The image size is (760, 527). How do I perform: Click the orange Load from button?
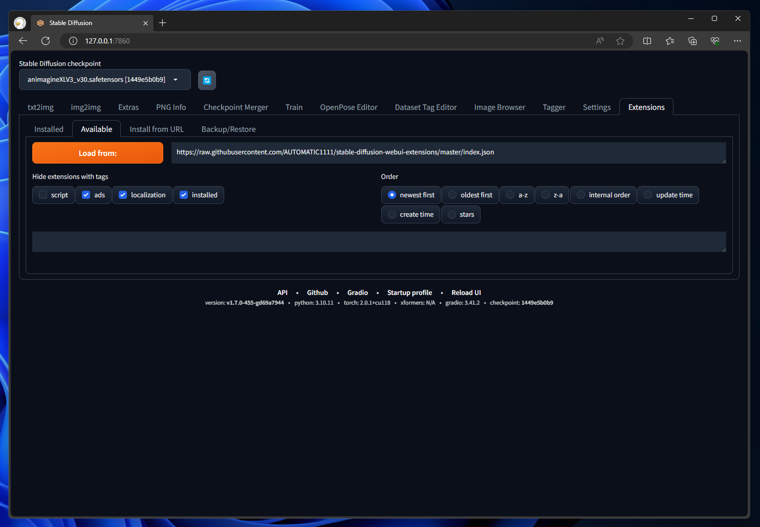pos(97,153)
